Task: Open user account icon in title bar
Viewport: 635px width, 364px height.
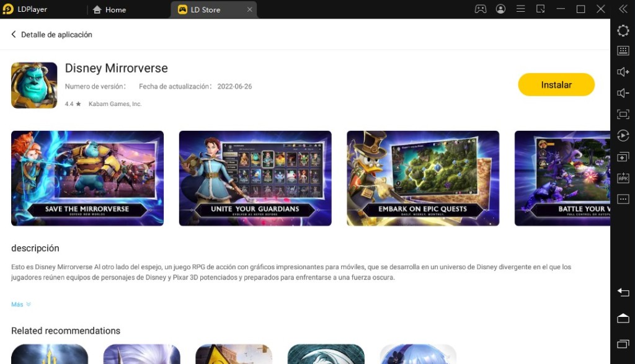Action: 500,9
